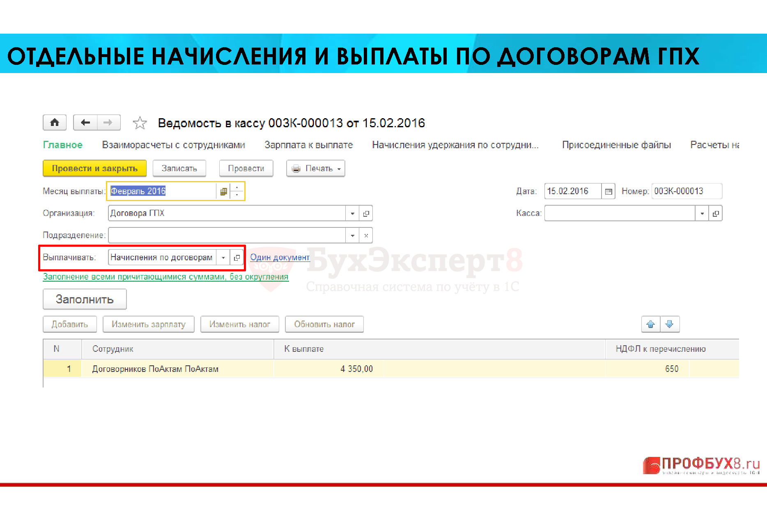Open the Организация item form icon
Image resolution: width=767 pixels, height=532 pixels.
coord(366,213)
